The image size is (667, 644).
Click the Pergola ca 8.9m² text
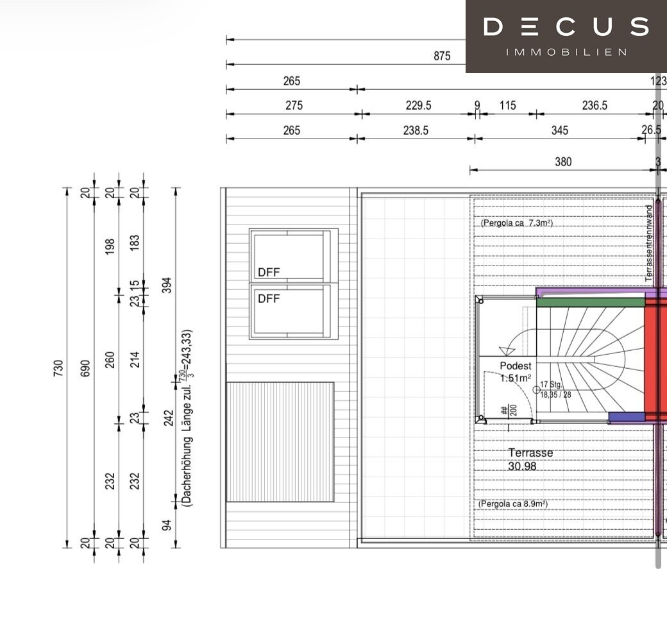tap(512, 504)
